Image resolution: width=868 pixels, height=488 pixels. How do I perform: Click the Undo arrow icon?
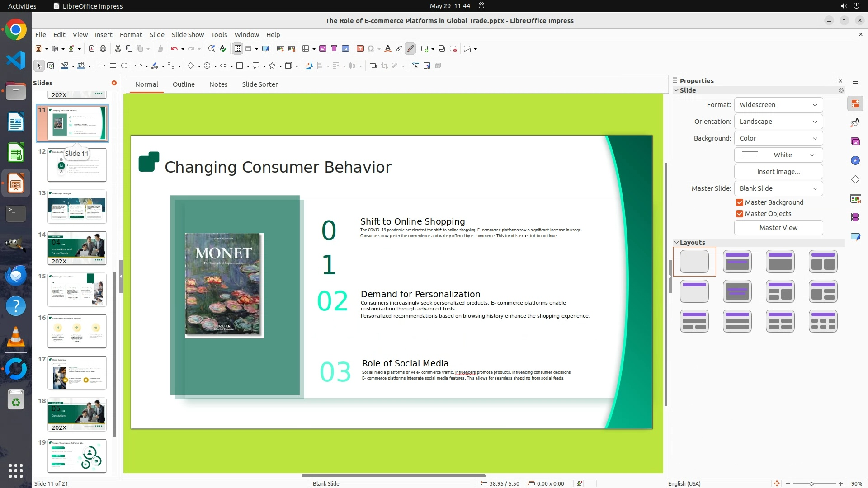pyautogui.click(x=174, y=49)
